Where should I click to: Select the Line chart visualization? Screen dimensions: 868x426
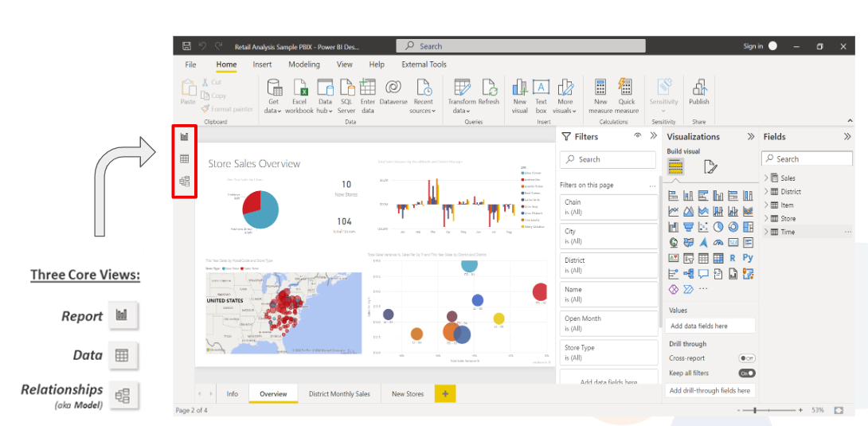point(673,211)
